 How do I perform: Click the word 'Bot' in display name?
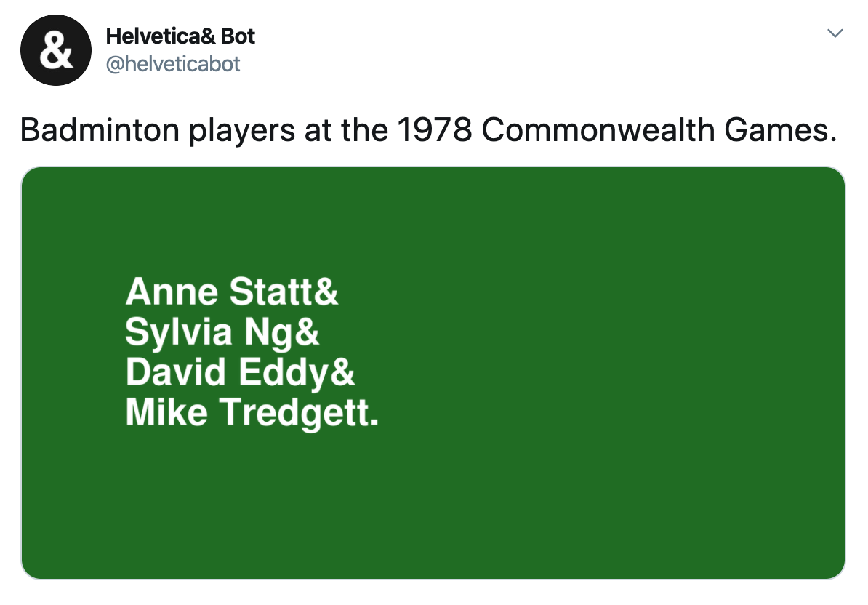(x=238, y=36)
